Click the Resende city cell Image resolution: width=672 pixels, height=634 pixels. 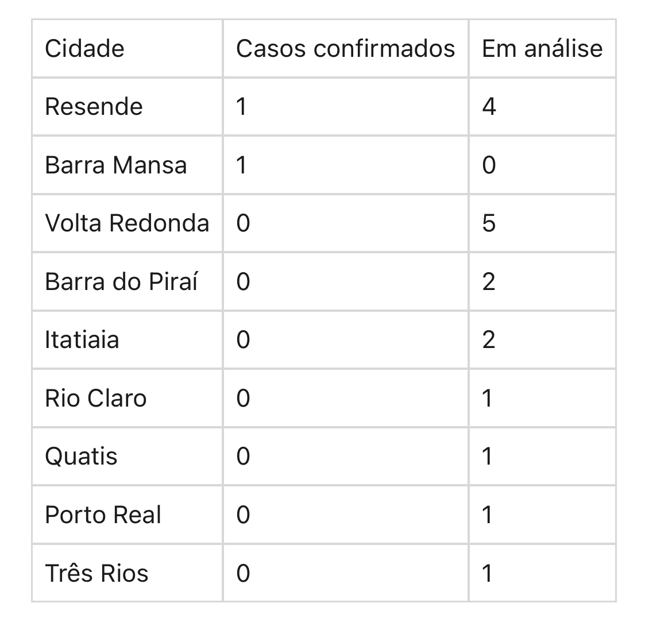coord(94,107)
